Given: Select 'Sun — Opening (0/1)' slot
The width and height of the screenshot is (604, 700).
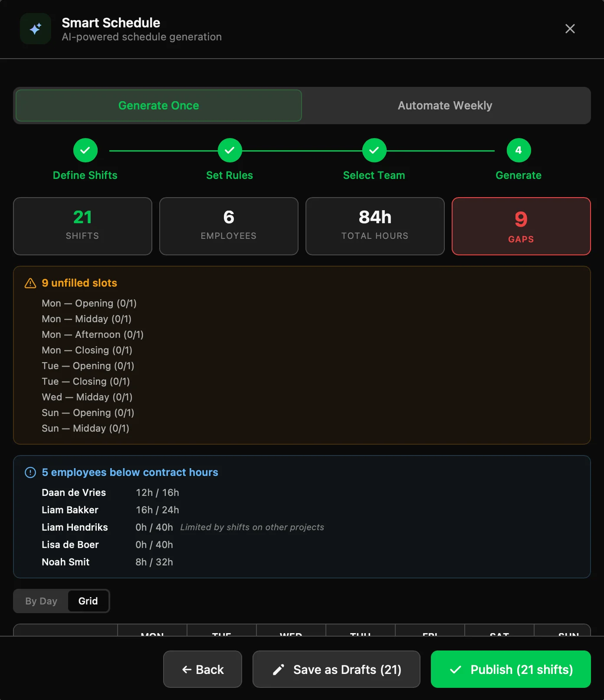Looking at the screenshot, I should (x=88, y=413).
